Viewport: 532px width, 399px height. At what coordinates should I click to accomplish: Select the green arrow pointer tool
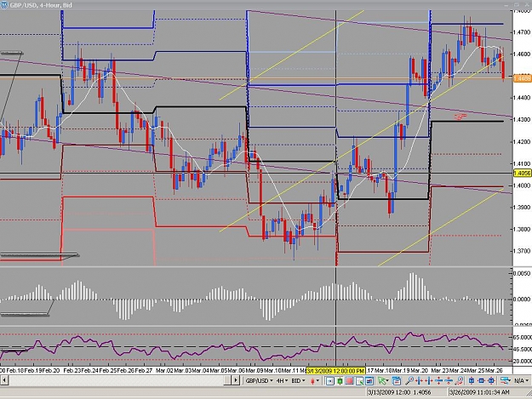[x=383, y=380]
